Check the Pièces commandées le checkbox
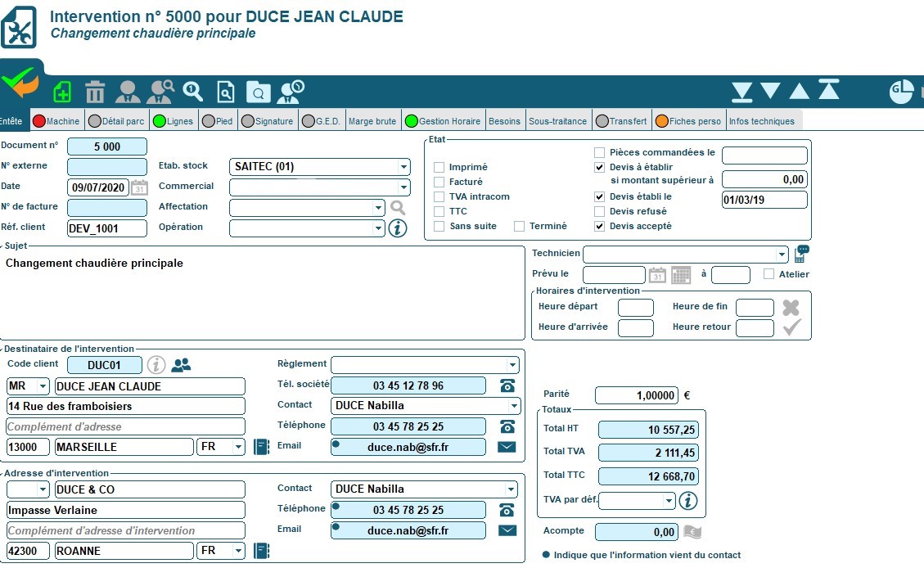 pos(599,153)
